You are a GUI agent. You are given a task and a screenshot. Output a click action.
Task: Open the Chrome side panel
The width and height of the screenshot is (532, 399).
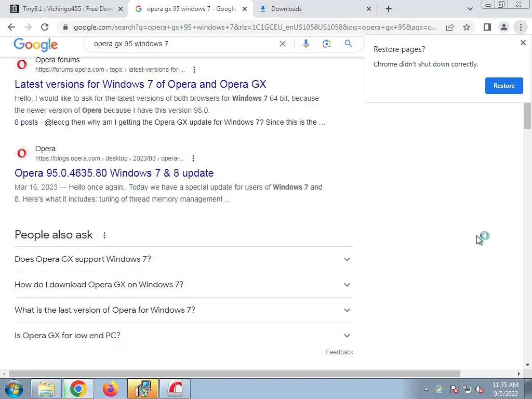click(487, 27)
